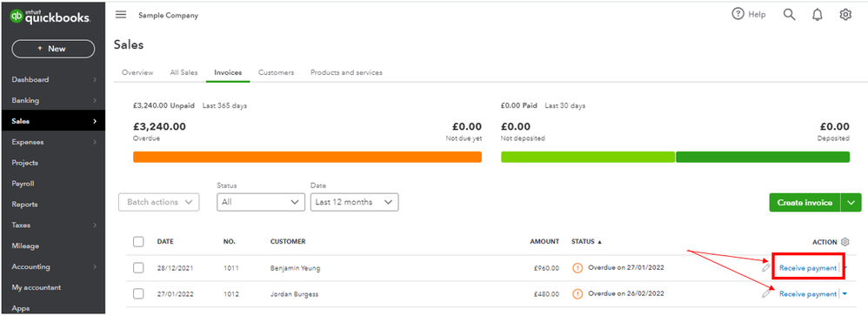
Task: Tick the select-all invoices checkbox
Action: [x=138, y=242]
